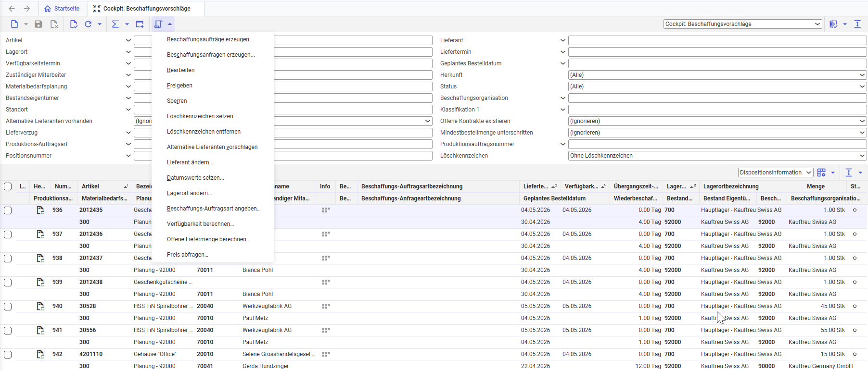Viewport: 868px width, 371px height.
Task: Click the collapse query area icon at top right
Action: point(857,24)
